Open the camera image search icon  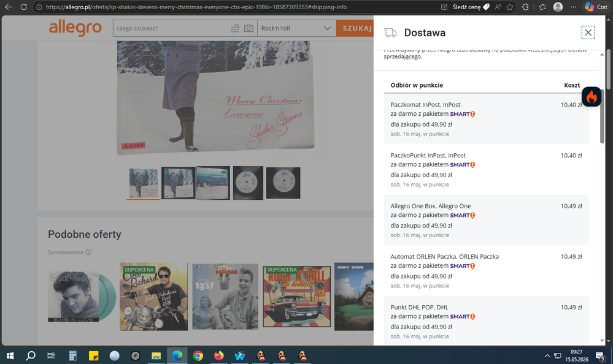point(249,28)
